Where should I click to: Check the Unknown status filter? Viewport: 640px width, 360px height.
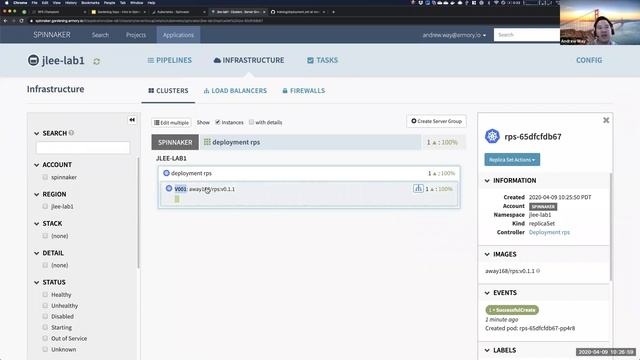click(x=45, y=349)
